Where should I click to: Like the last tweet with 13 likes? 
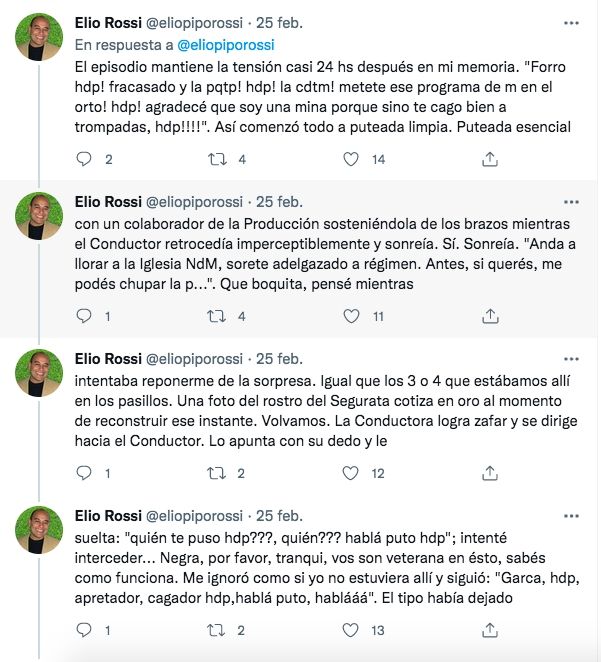tap(351, 630)
